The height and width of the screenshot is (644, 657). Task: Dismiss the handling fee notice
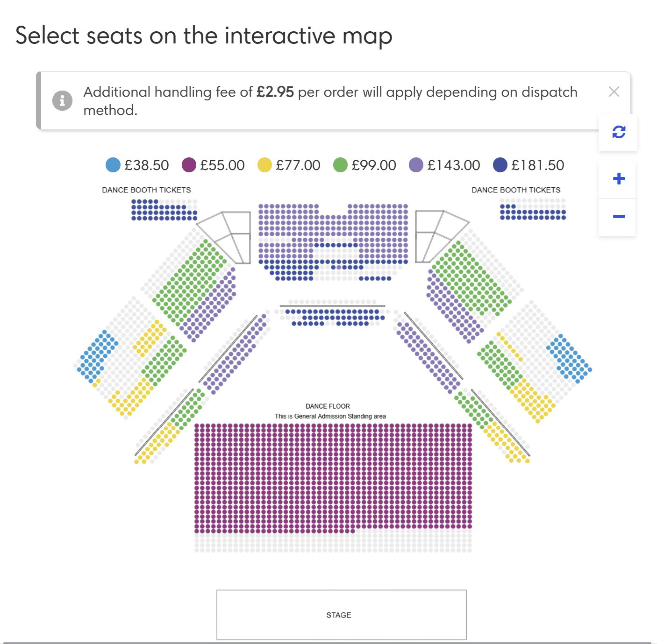point(614,92)
